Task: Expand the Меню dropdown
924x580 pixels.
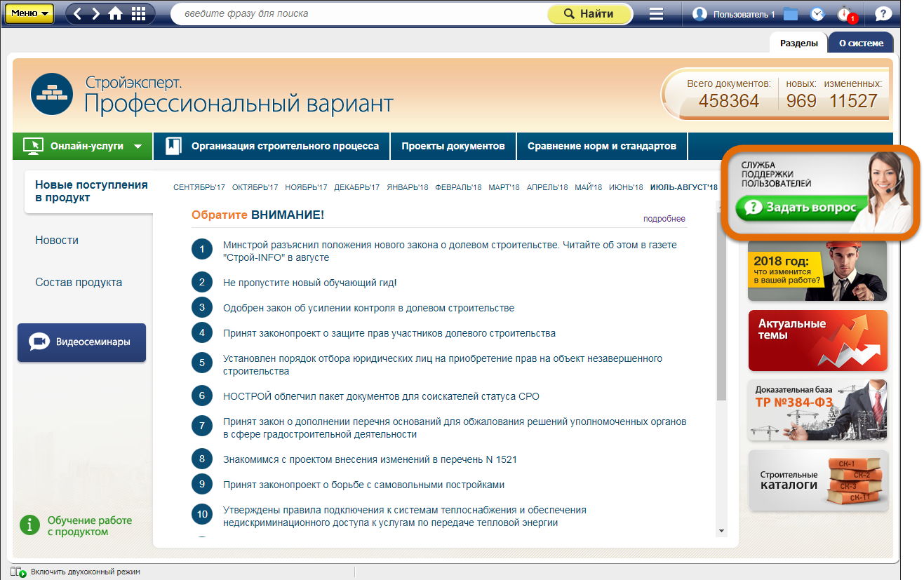Action: point(29,13)
